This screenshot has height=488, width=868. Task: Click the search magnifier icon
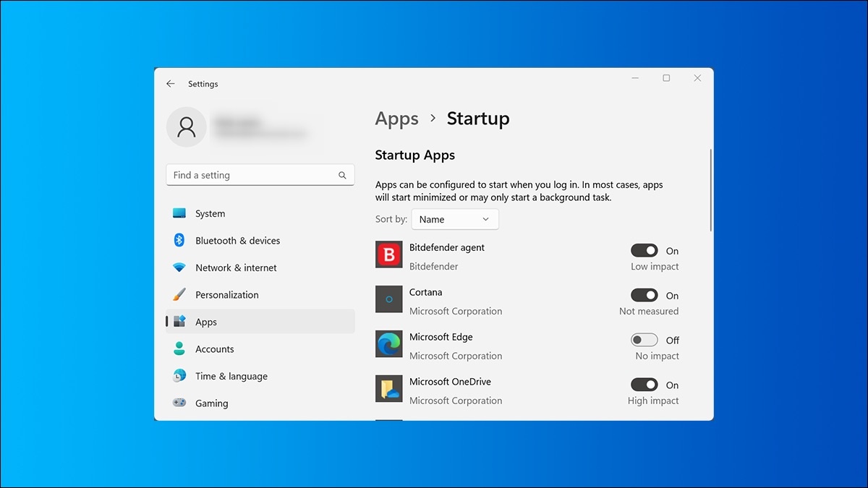pyautogui.click(x=342, y=175)
